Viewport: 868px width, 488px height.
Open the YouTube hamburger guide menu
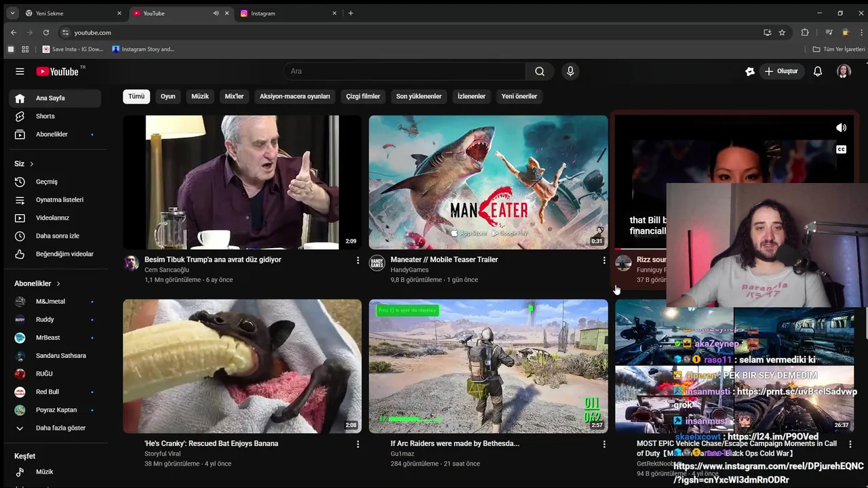20,71
